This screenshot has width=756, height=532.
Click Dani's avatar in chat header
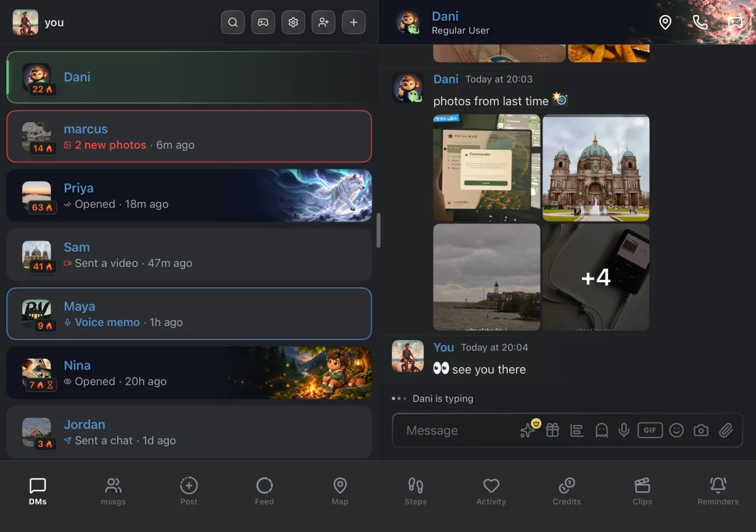[408, 23]
